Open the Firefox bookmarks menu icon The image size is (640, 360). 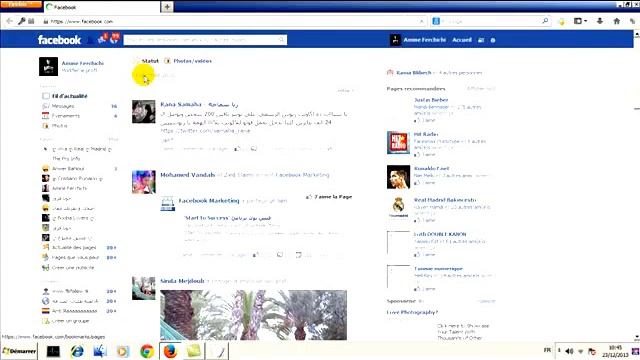tap(580, 21)
